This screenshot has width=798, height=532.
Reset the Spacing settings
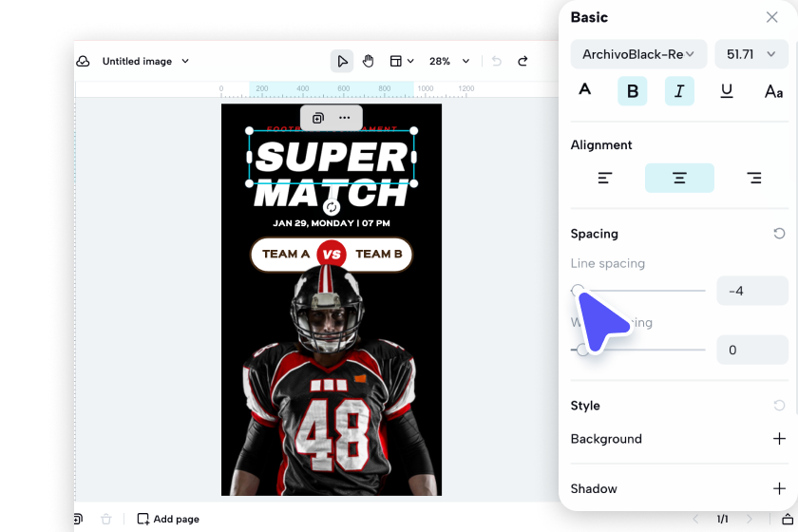pos(779,234)
